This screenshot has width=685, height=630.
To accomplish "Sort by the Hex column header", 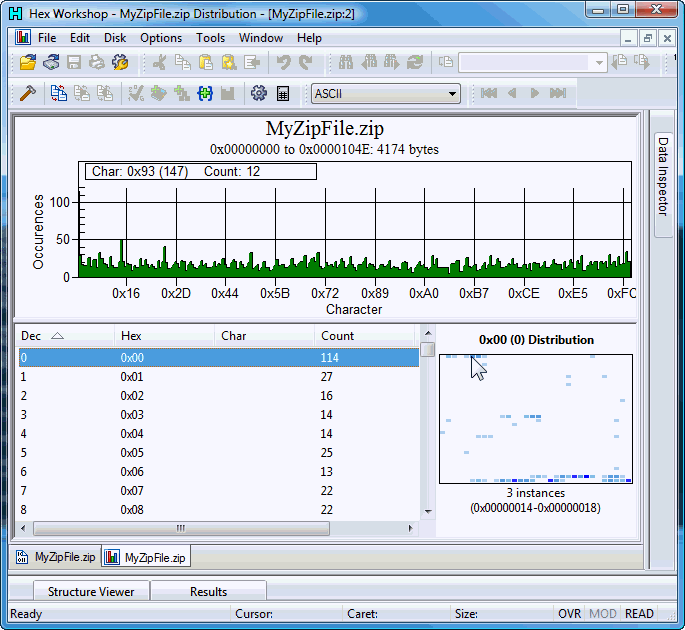I will pyautogui.click(x=165, y=336).
